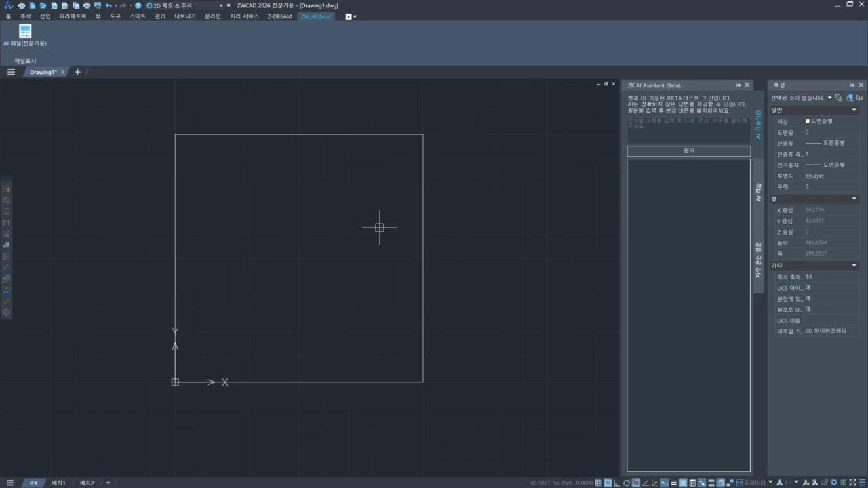
Task: Open the 홈 ribbon tab
Action: (8, 16)
